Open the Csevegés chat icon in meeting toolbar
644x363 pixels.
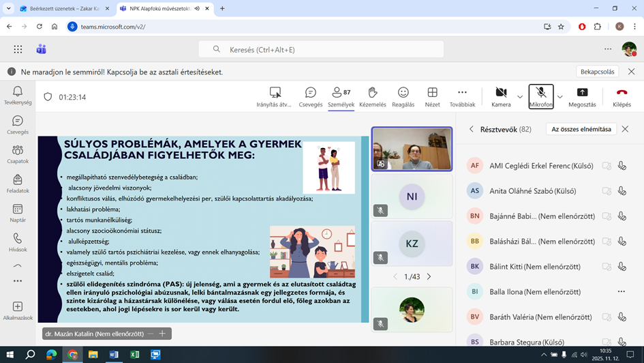click(x=310, y=96)
